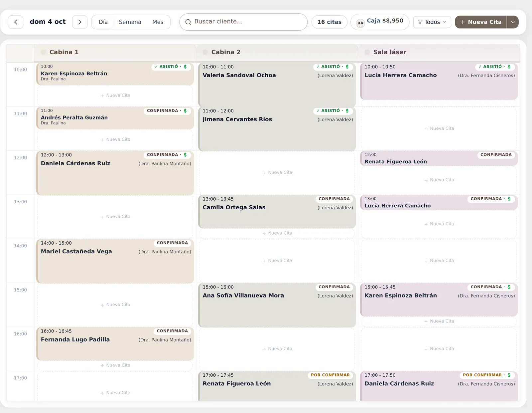Screen dimensions: 532x413
Task: Go to the next day arrow
Action: [x=80, y=22]
